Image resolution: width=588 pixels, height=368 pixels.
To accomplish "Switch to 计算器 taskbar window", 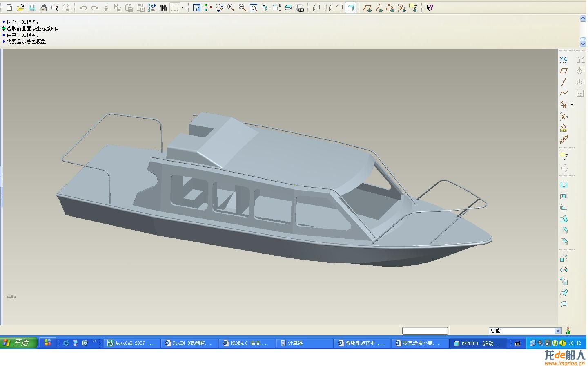I will coord(305,343).
